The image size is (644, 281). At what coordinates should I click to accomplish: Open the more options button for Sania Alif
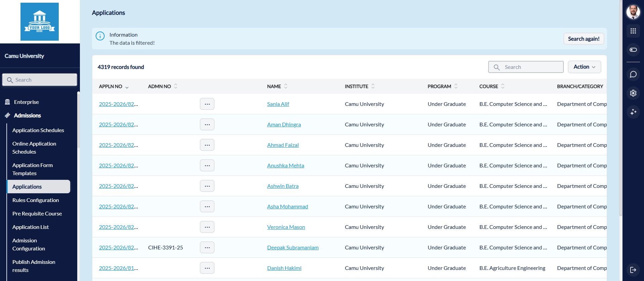tap(207, 104)
